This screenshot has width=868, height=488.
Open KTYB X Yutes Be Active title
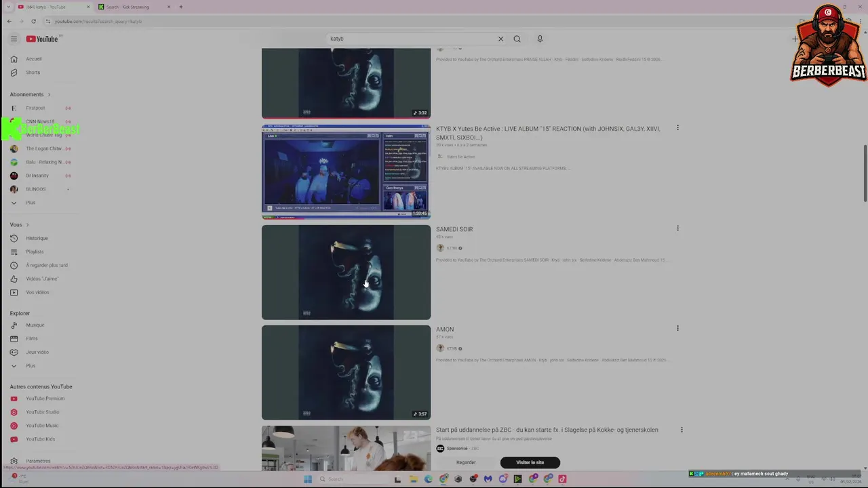coord(548,133)
